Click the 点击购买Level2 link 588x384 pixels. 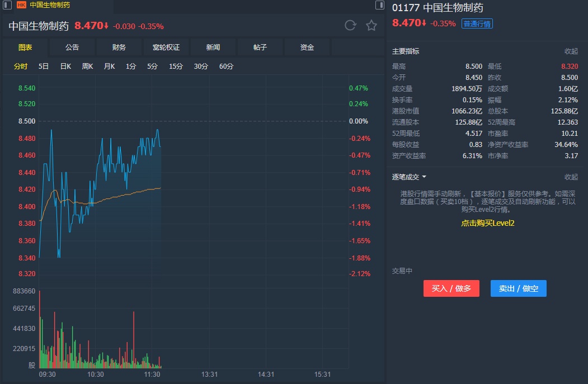[487, 223]
